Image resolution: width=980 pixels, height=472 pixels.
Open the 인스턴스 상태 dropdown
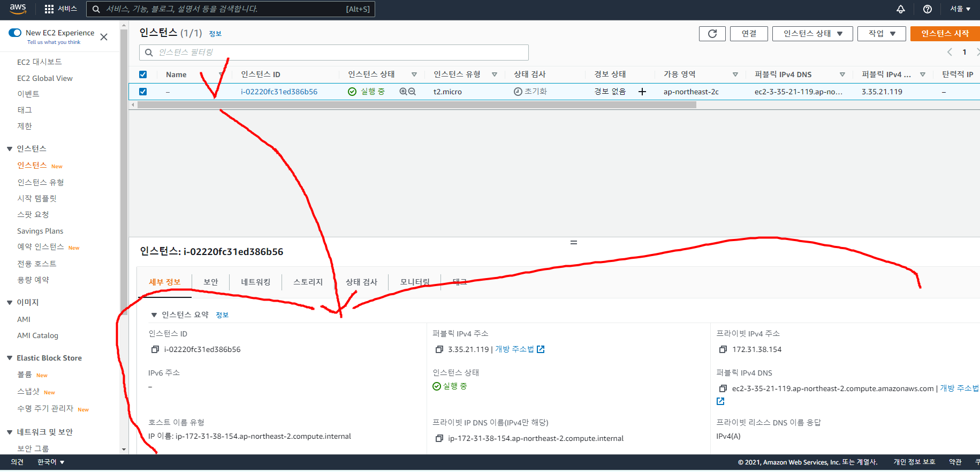[x=812, y=34]
